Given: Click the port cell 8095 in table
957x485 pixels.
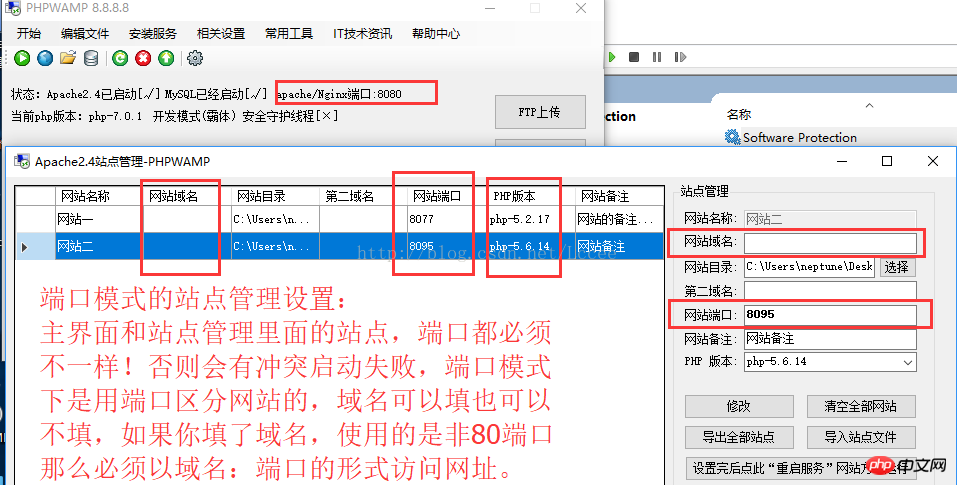Looking at the screenshot, I should (447, 246).
